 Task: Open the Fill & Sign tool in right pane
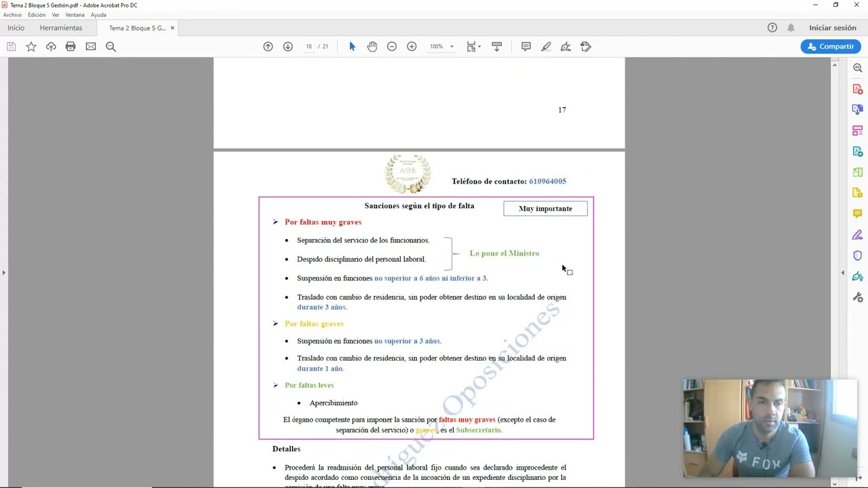click(858, 235)
